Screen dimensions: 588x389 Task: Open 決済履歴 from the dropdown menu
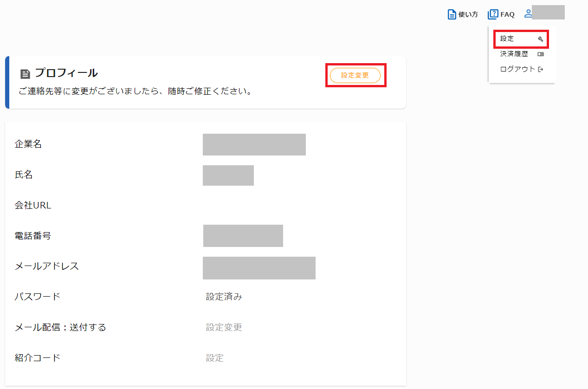point(514,54)
